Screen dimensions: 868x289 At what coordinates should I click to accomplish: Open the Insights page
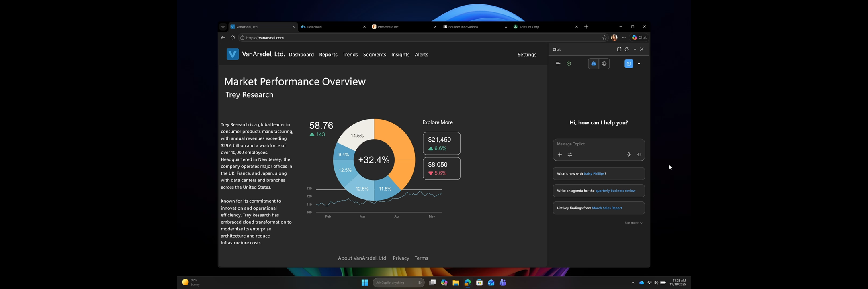point(401,55)
